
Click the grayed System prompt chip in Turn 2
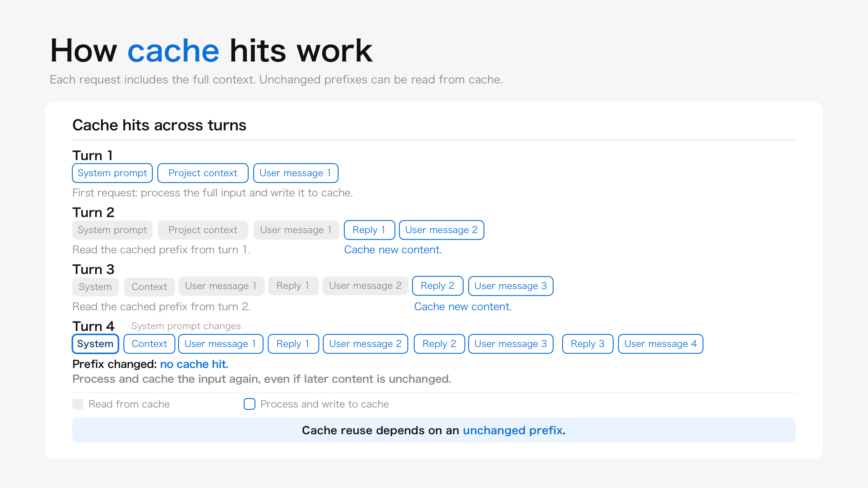pyautogui.click(x=112, y=230)
